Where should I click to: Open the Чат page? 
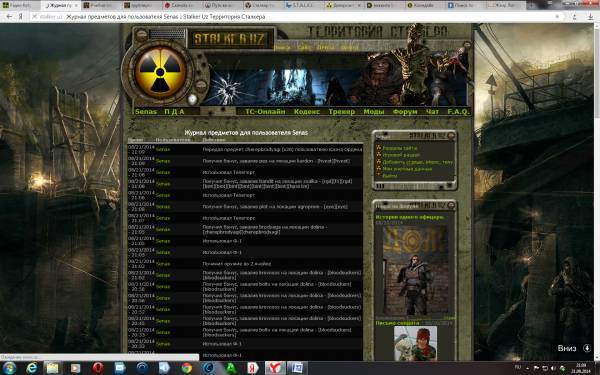[x=432, y=112]
